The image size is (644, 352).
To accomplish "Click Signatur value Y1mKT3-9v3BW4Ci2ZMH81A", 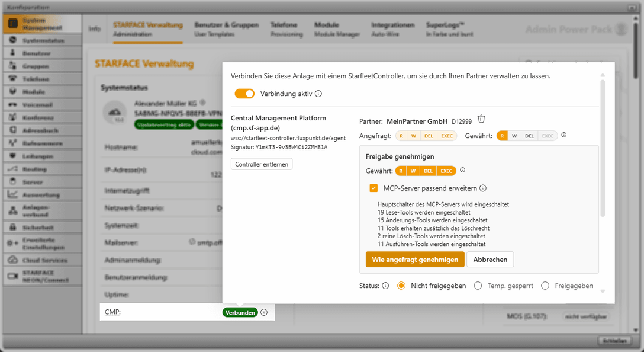I will (291, 147).
